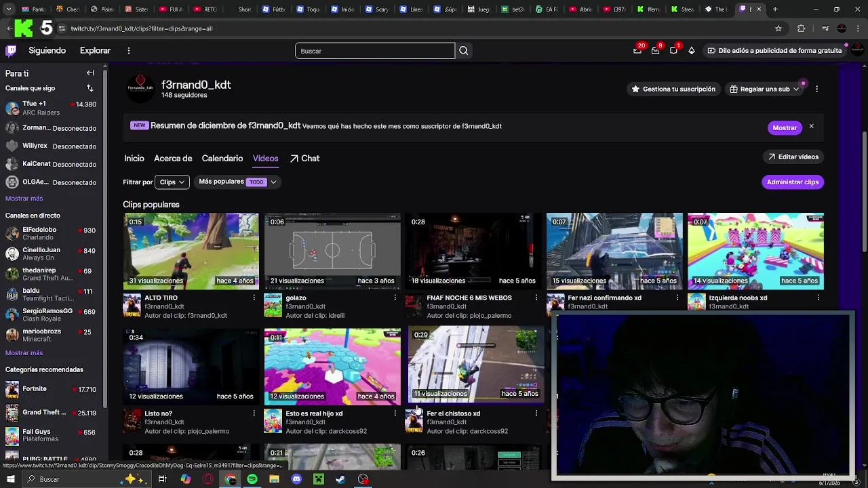Open the whispers chat icon
The height and width of the screenshot is (488, 868).
[673, 50]
